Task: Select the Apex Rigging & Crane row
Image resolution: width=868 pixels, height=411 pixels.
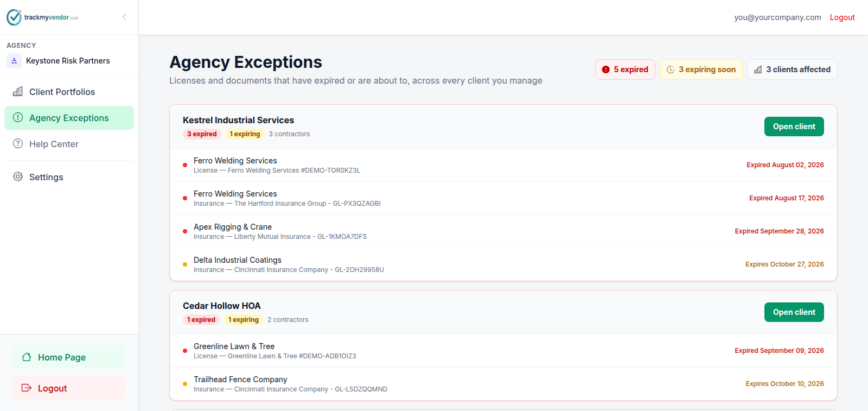Action: click(x=503, y=231)
